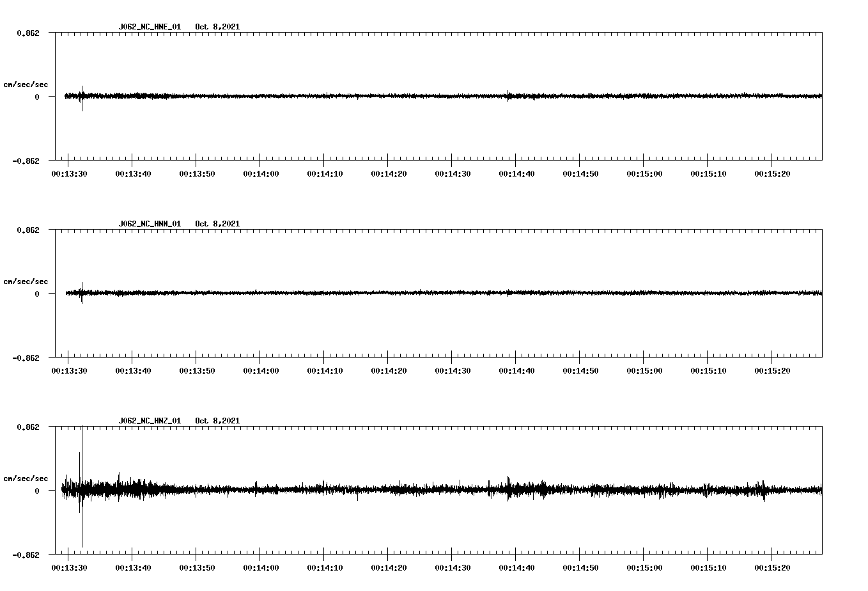The height and width of the screenshot is (591, 868).
Task: Click the 00:15:00 time label under HNE plot
Action: pyautogui.click(x=644, y=174)
